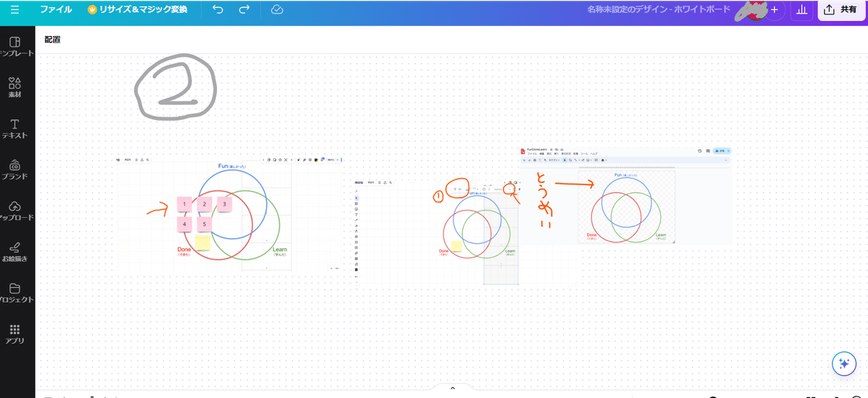Open the ブランド brand panel
This screenshot has height=398, width=868.
[x=14, y=171]
